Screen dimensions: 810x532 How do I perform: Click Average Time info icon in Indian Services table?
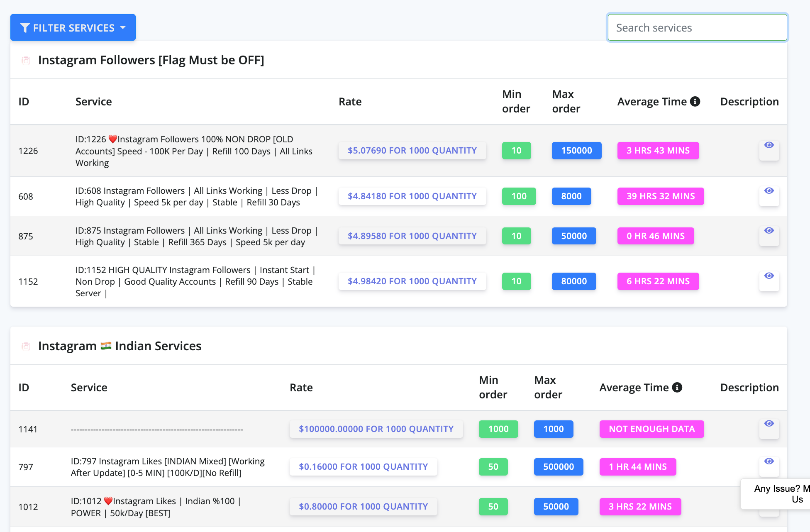[x=677, y=387]
